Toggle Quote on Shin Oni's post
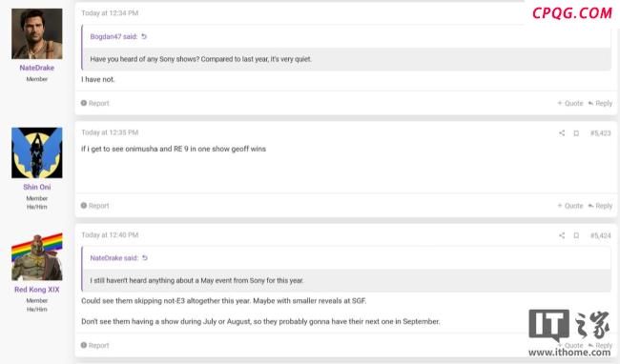This screenshot has width=620, height=364. [x=570, y=206]
